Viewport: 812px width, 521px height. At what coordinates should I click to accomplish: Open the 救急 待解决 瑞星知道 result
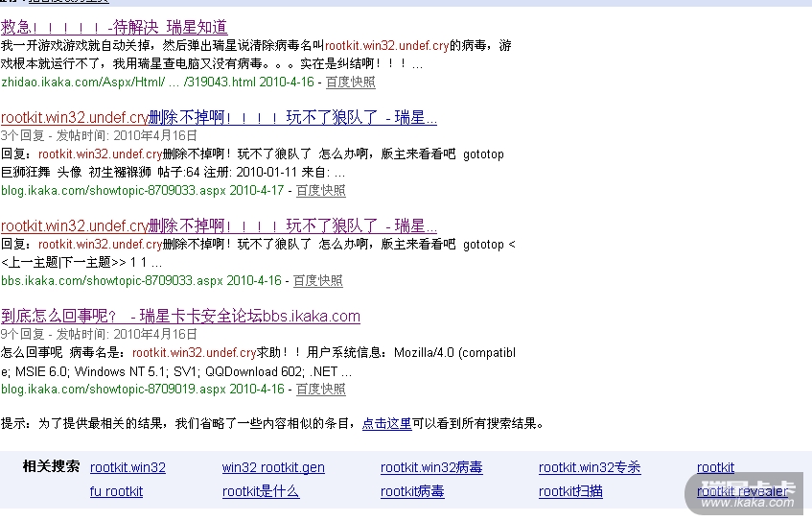[x=114, y=27]
